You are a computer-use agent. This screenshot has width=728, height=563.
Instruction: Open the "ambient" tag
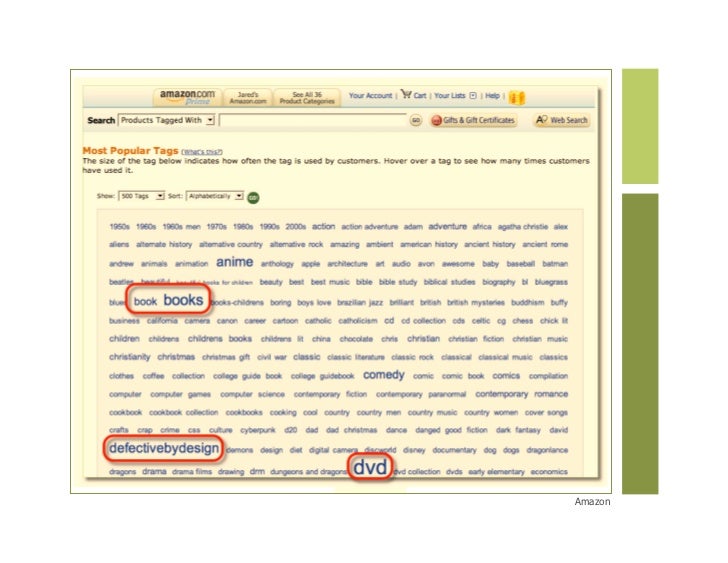click(379, 245)
